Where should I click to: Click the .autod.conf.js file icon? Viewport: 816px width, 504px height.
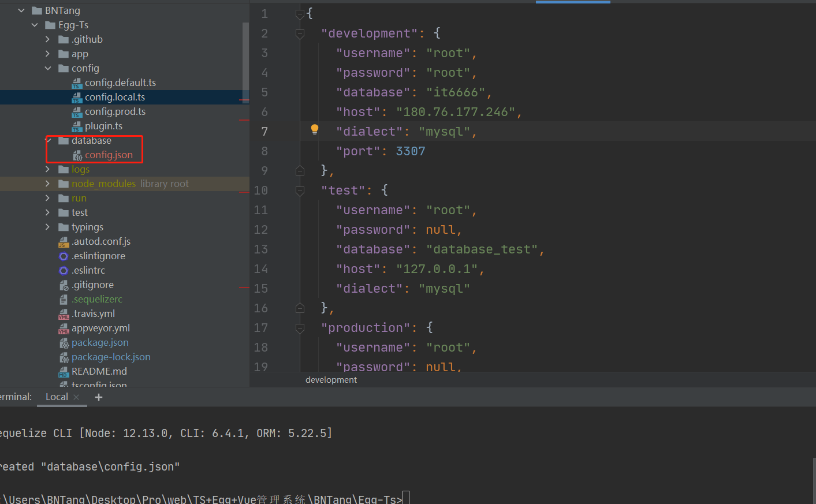(64, 242)
